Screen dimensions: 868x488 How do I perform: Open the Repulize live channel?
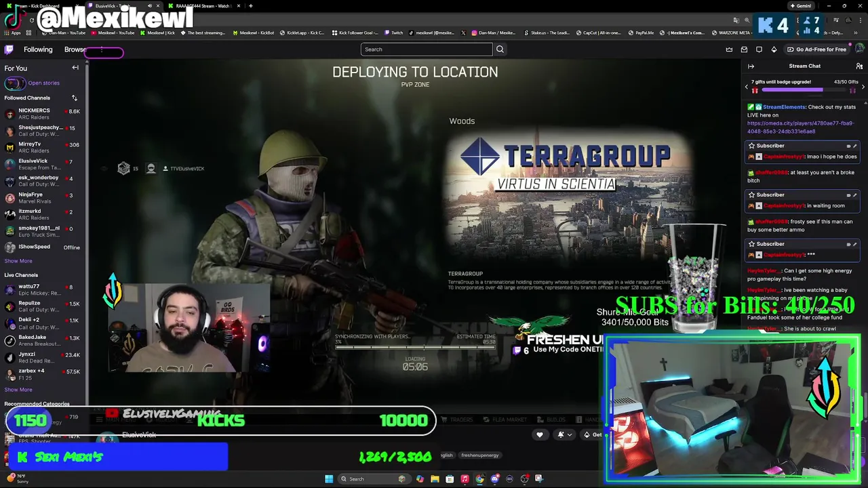tap(42, 306)
